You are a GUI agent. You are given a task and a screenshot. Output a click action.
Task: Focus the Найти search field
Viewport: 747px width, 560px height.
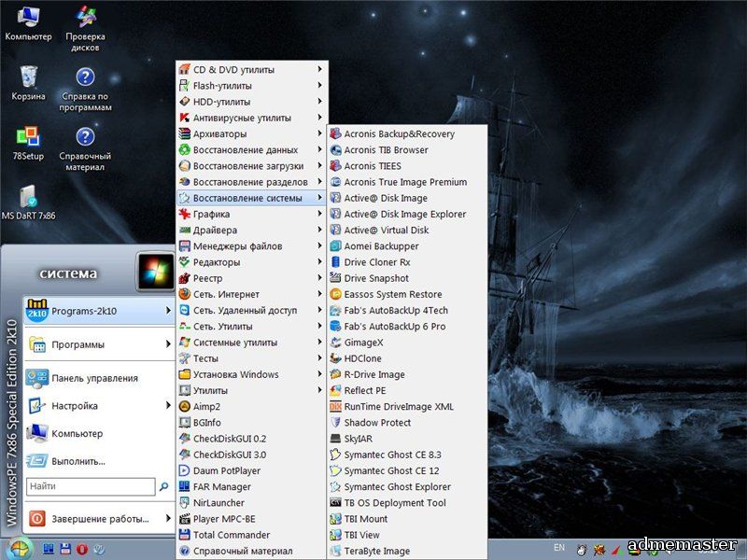[x=91, y=486]
